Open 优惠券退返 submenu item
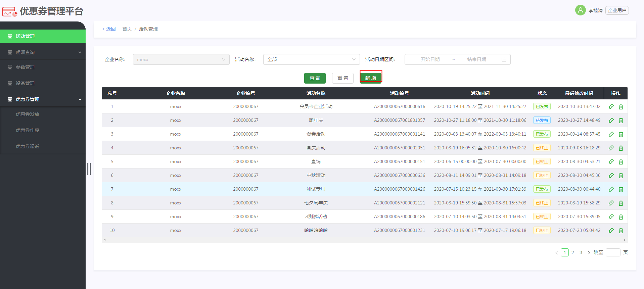Image resolution: width=644 pixels, height=289 pixels. point(43,146)
